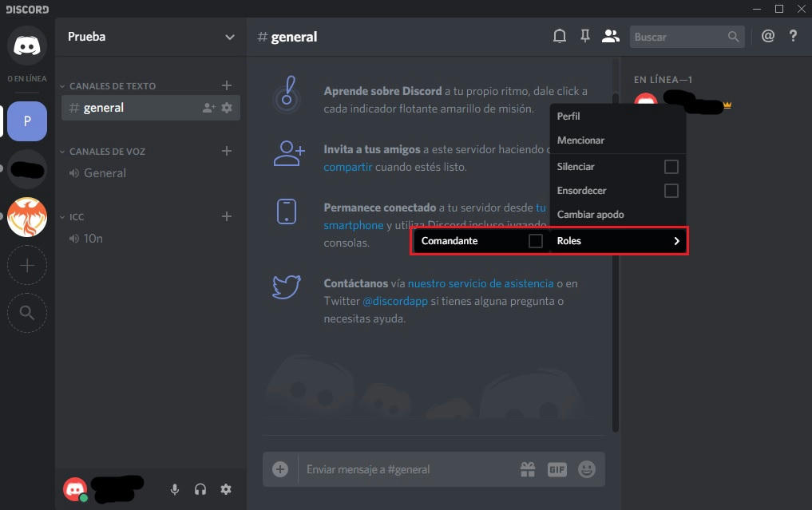Viewport: 812px width, 510px height.
Task: Open server discovery search icon
Action: click(27, 313)
